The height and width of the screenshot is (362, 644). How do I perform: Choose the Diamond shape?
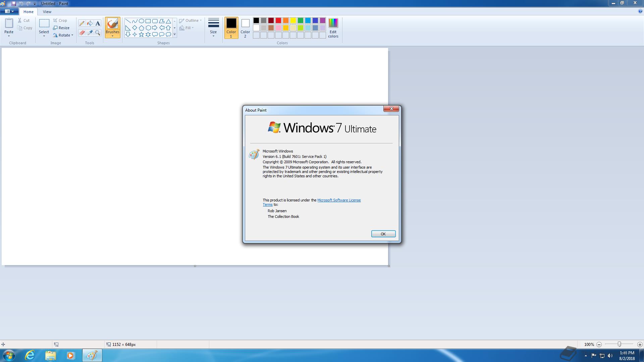point(135,27)
